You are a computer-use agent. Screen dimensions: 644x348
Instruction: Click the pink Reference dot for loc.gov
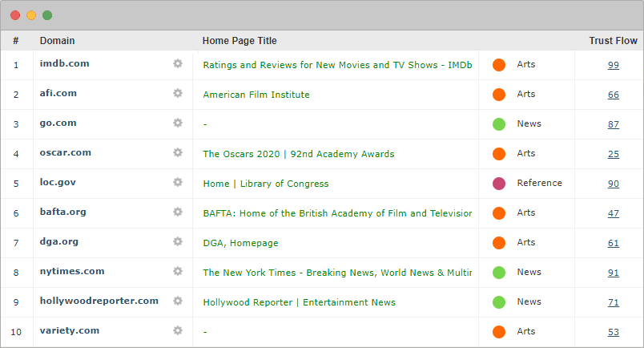coord(499,184)
